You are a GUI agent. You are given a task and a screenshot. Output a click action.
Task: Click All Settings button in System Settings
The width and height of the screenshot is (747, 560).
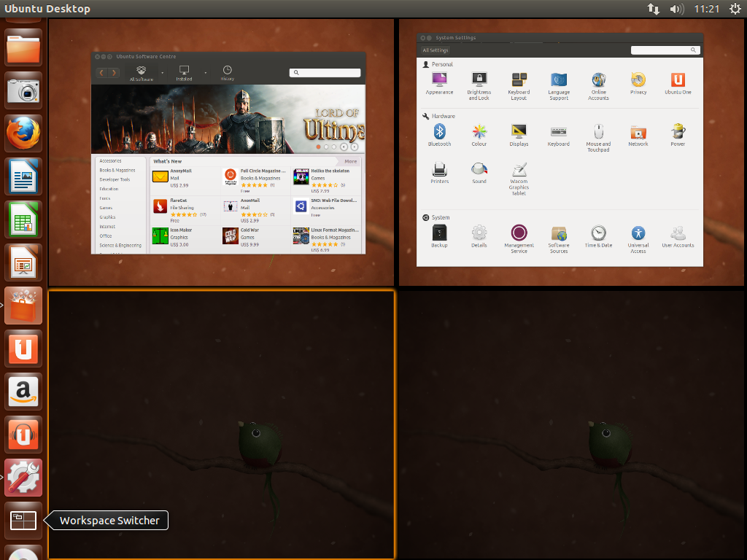[436, 50]
